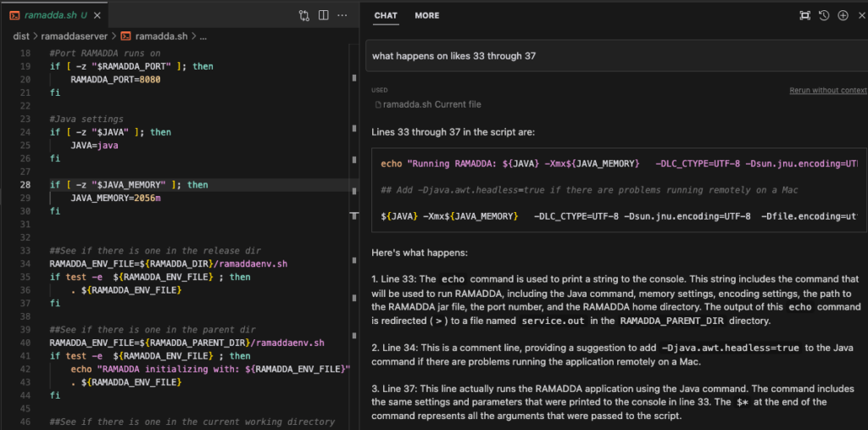Screen dimensions: 868x430
Task: Open chat in full editor view icon
Action: (x=805, y=15)
